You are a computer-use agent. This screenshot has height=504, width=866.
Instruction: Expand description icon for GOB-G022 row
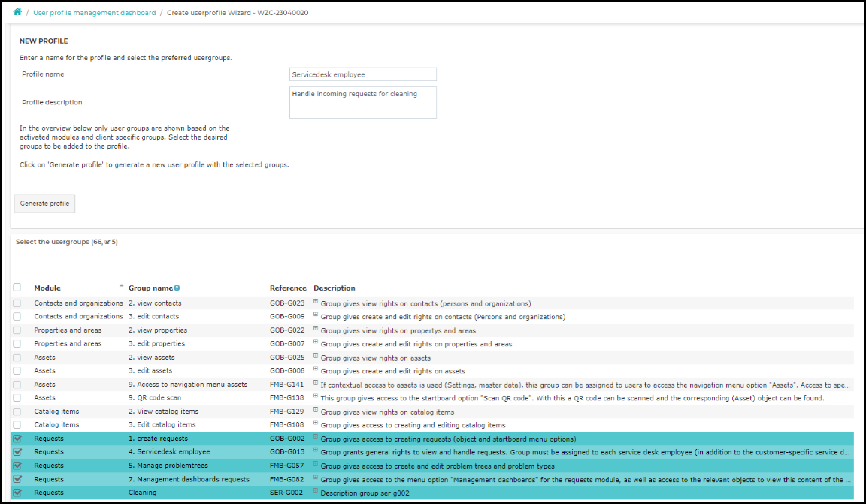(x=316, y=328)
